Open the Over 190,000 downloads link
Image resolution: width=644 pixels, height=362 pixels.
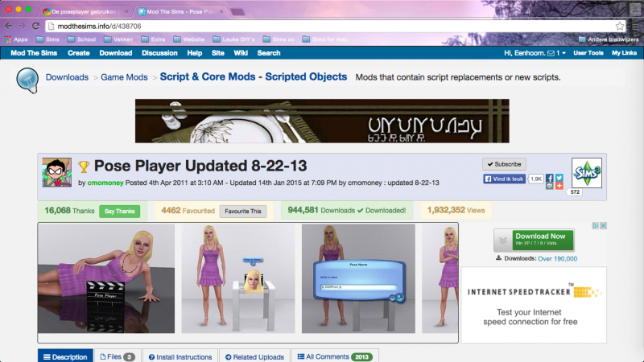(557, 258)
